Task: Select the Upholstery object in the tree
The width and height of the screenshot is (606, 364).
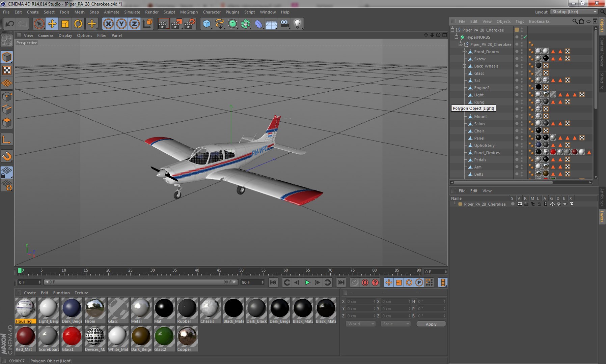Action: [484, 145]
